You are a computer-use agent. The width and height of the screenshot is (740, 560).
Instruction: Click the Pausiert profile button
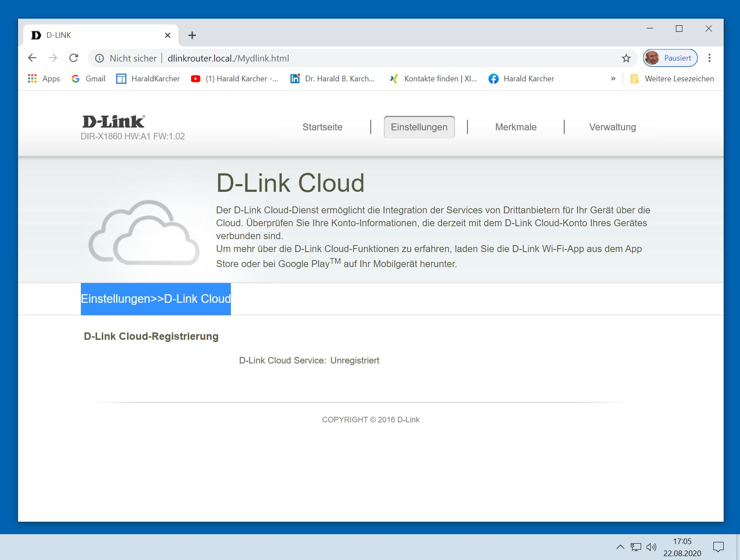(670, 58)
